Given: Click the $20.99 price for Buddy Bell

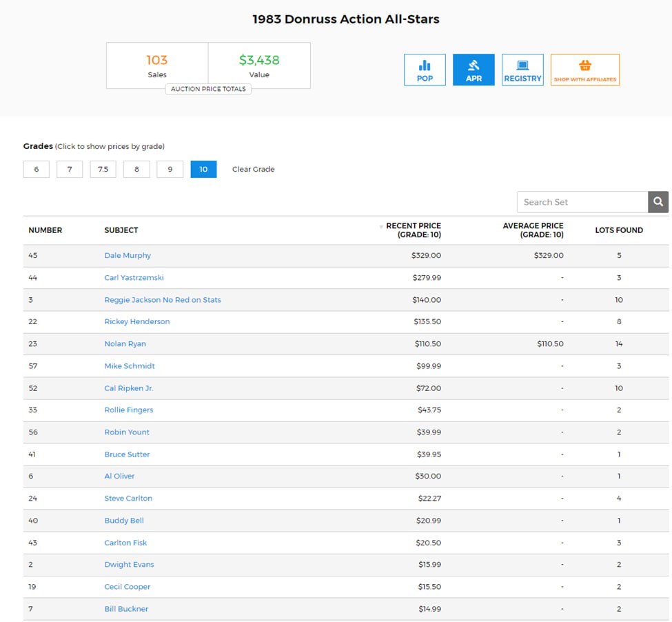Looking at the screenshot, I should (x=429, y=521).
